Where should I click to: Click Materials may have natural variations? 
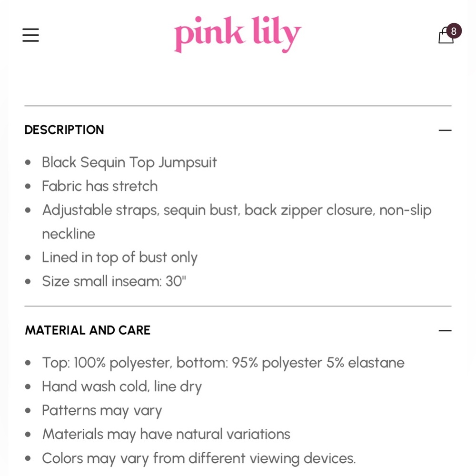[166, 434]
